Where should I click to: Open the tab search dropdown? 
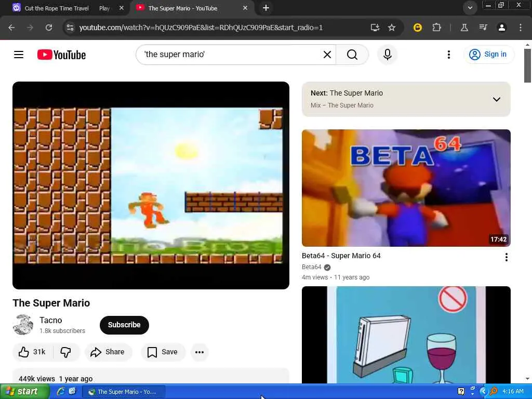click(470, 8)
